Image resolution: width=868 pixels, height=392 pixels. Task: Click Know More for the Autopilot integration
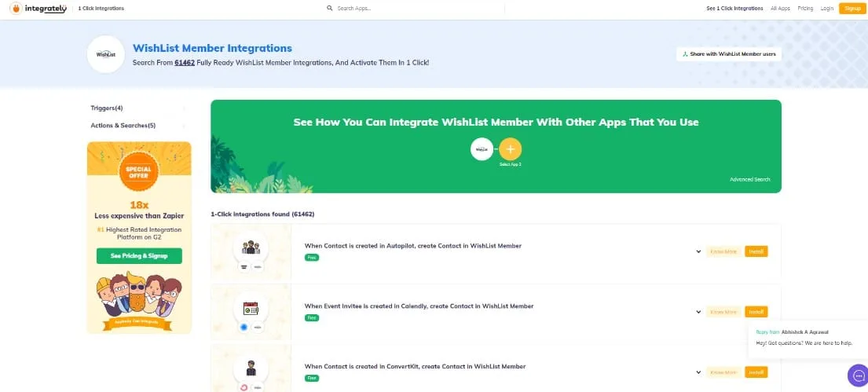click(x=723, y=251)
